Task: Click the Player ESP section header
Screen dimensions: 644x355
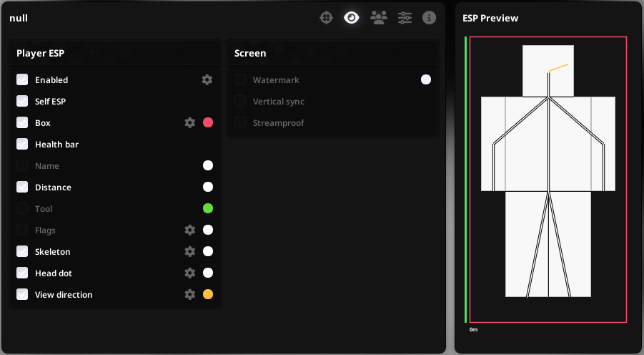Action: (40, 53)
